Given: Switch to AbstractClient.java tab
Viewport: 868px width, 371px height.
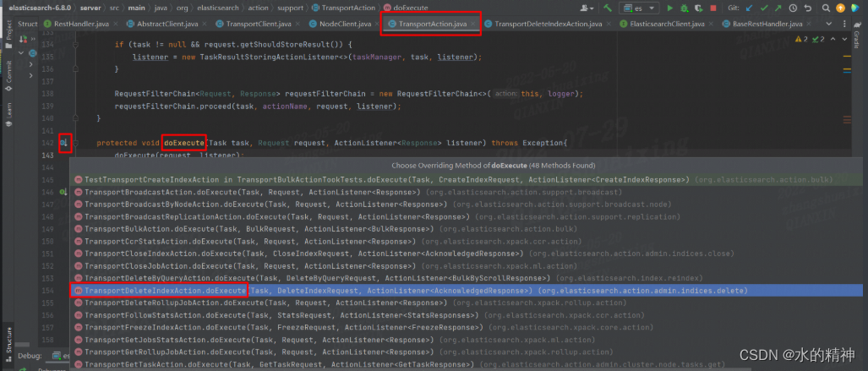Looking at the screenshot, I should coord(166,25).
